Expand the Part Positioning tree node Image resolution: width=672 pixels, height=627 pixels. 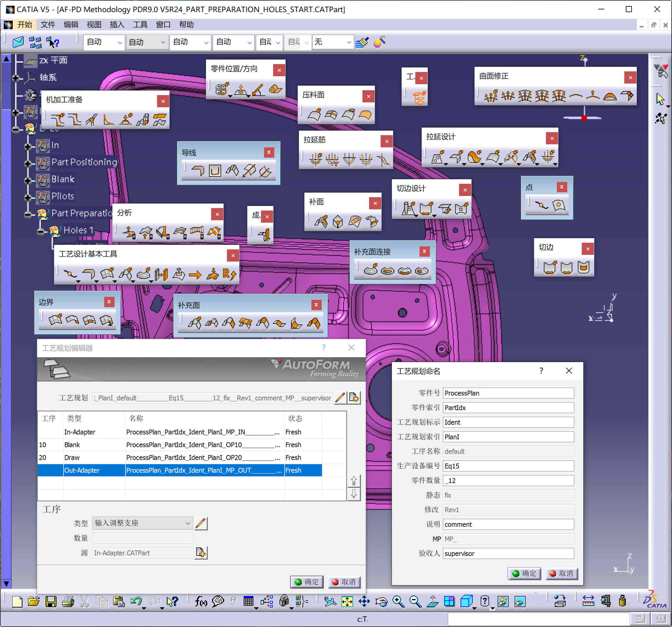[28, 163]
